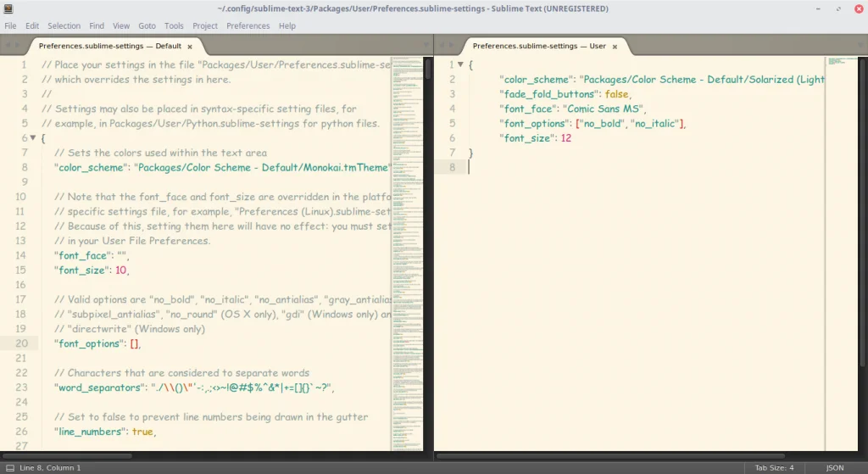Collapse the code block at line 5
868x474 pixels.
coord(32,137)
